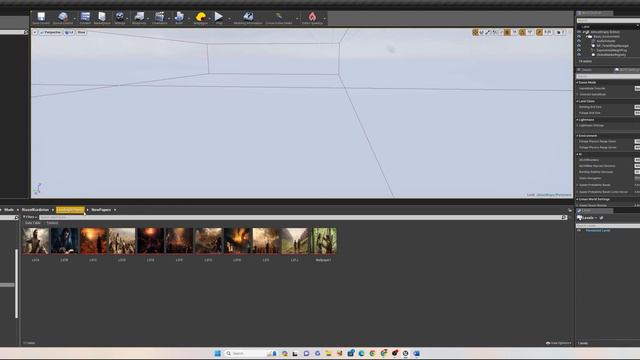This screenshot has width=640, height=360.
Task: Open File Explorer from the taskbar
Action: tap(328, 353)
